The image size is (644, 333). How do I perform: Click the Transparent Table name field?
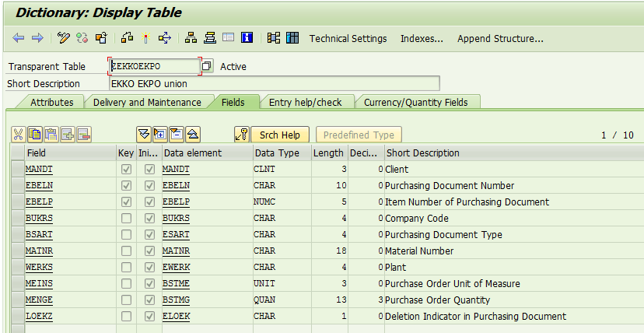[x=155, y=66]
